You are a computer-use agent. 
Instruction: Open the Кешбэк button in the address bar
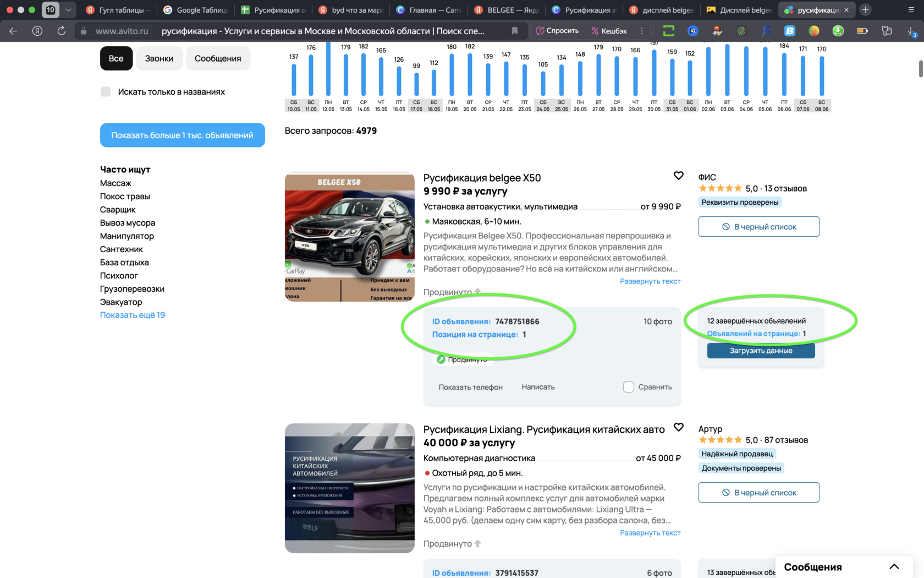pos(609,31)
